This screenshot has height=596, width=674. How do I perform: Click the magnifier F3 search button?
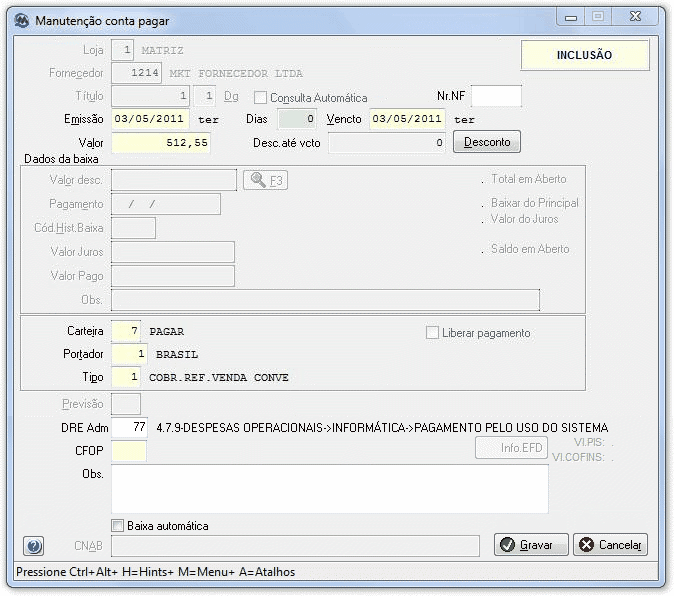pyautogui.click(x=265, y=180)
